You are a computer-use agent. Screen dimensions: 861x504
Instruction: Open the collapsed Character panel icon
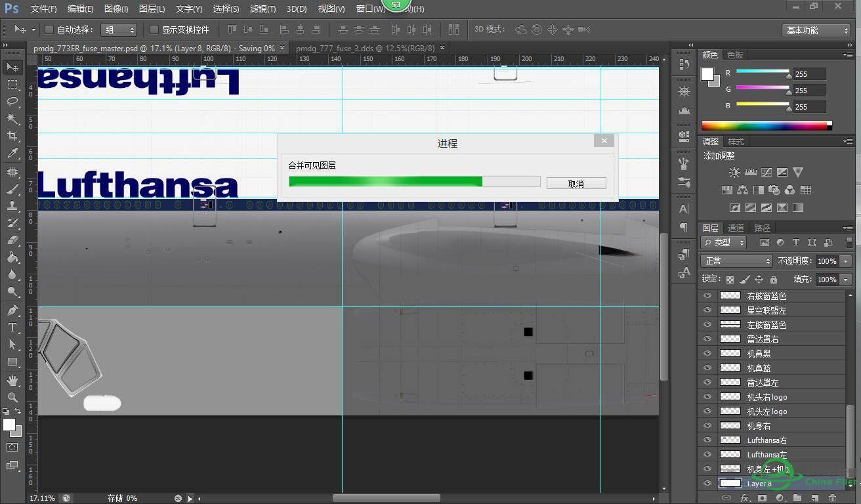point(683,209)
